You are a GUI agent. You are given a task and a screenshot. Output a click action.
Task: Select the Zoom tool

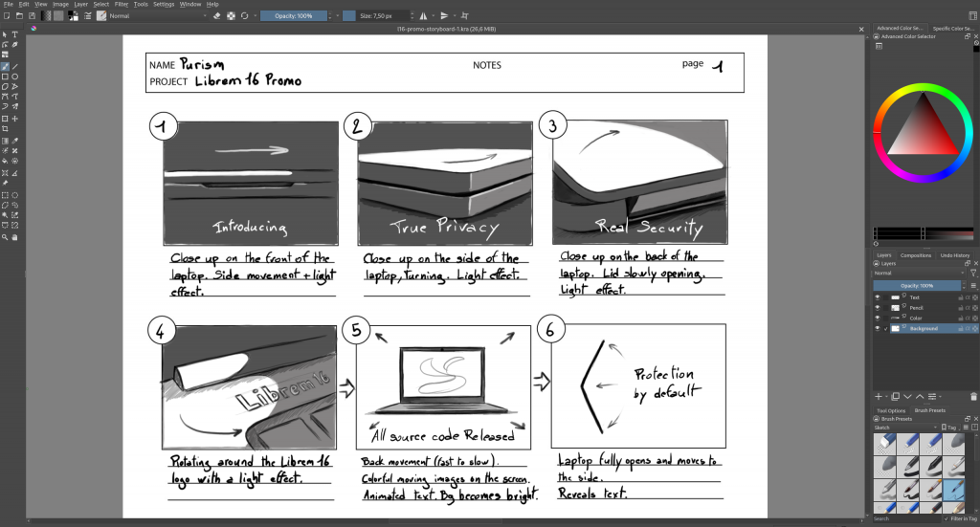[x=5, y=237]
